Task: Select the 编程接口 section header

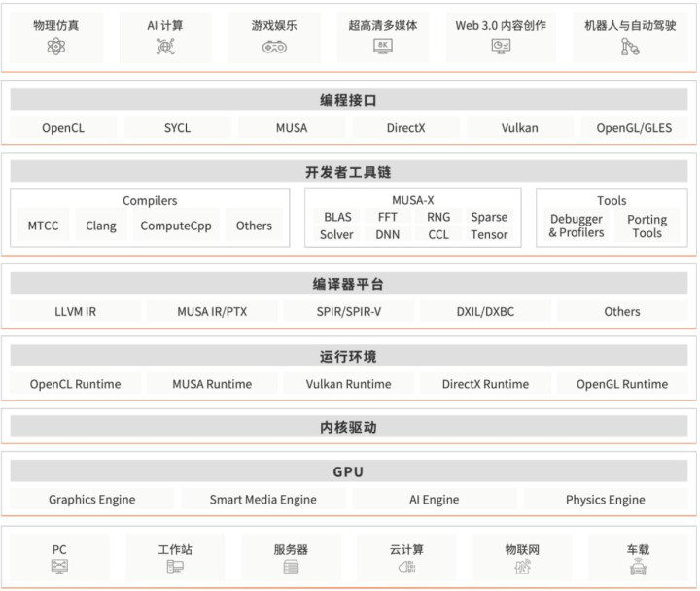Action: point(348,100)
